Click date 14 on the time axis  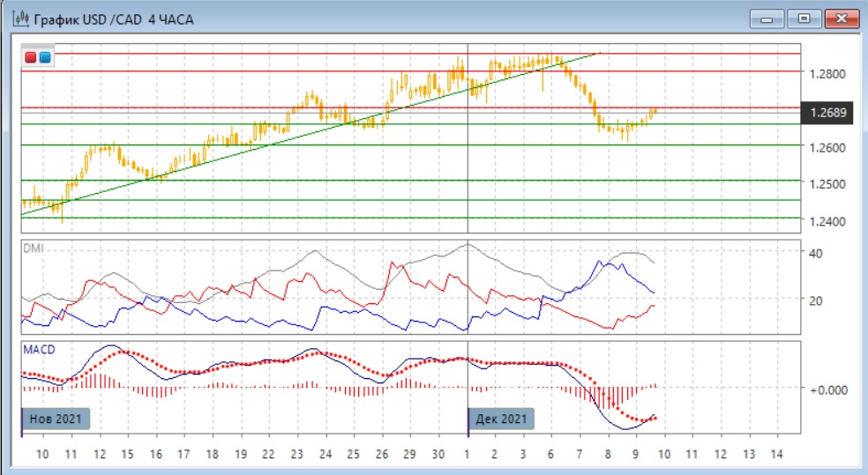[776, 455]
